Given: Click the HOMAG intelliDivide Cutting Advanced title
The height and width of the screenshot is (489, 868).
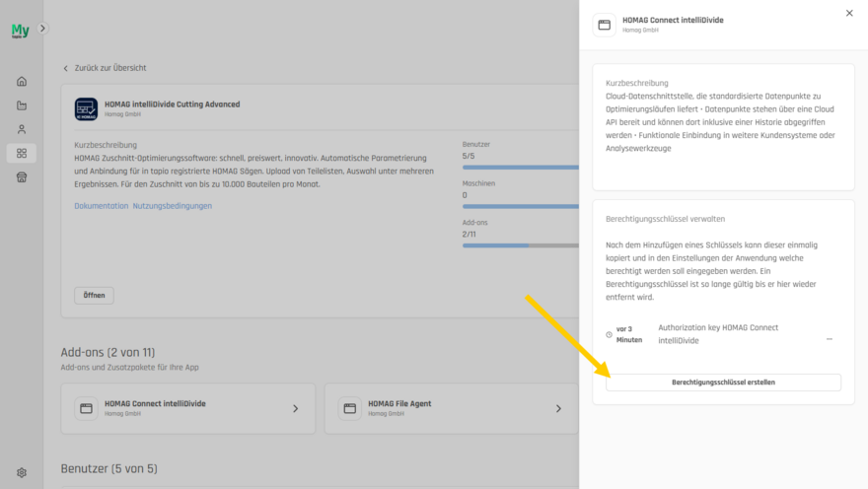Looking at the screenshot, I should pos(173,104).
